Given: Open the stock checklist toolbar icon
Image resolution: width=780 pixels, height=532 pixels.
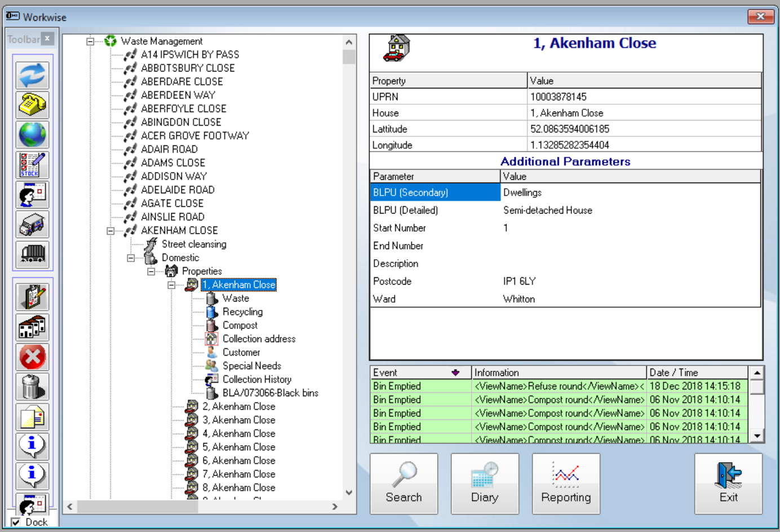Looking at the screenshot, I should coord(32,165).
